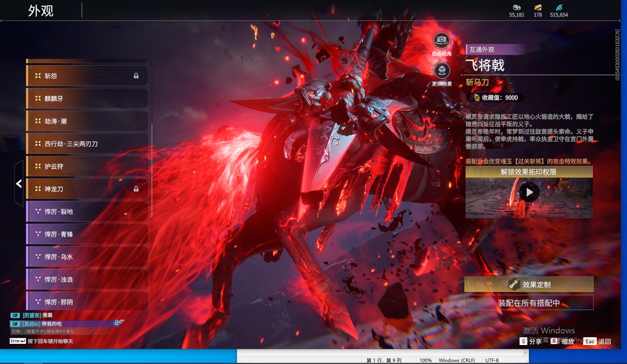This screenshot has width=627, height=364.
Task: Collapse the skin list with the left arrow
Action: point(19,183)
